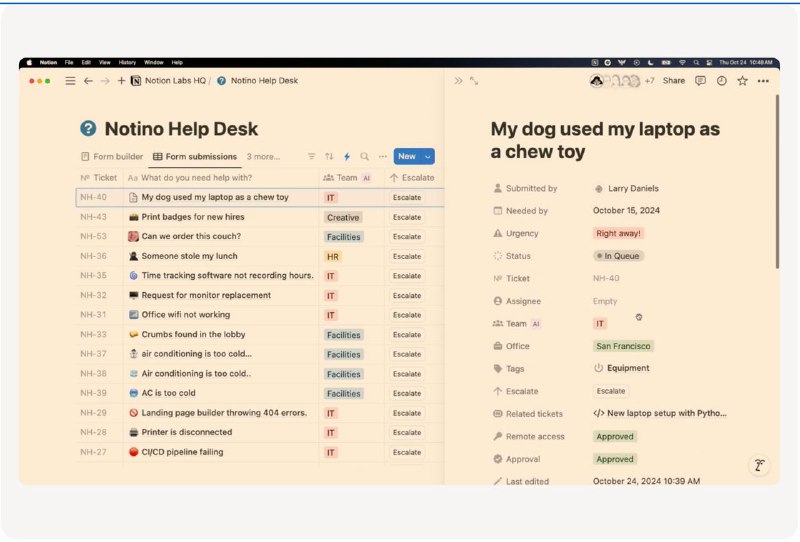800x542 pixels.
Task: Change the In Queue status
Action: click(x=618, y=256)
